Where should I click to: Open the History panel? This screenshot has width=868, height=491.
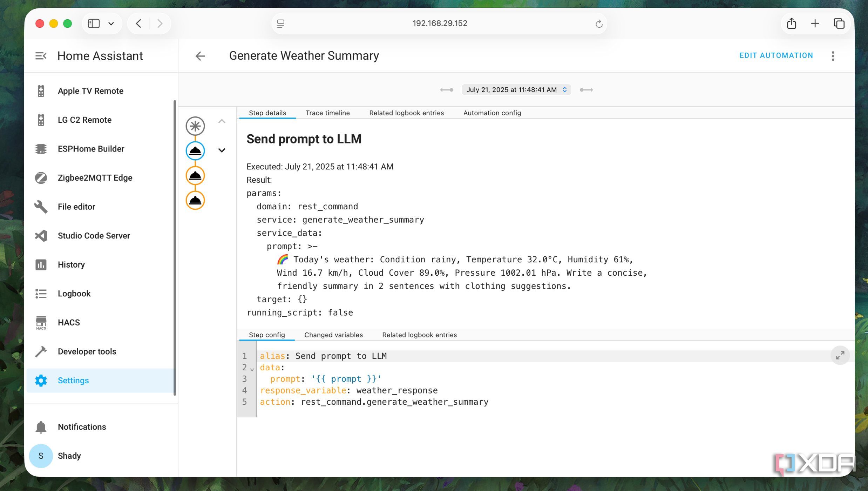[x=100, y=264]
